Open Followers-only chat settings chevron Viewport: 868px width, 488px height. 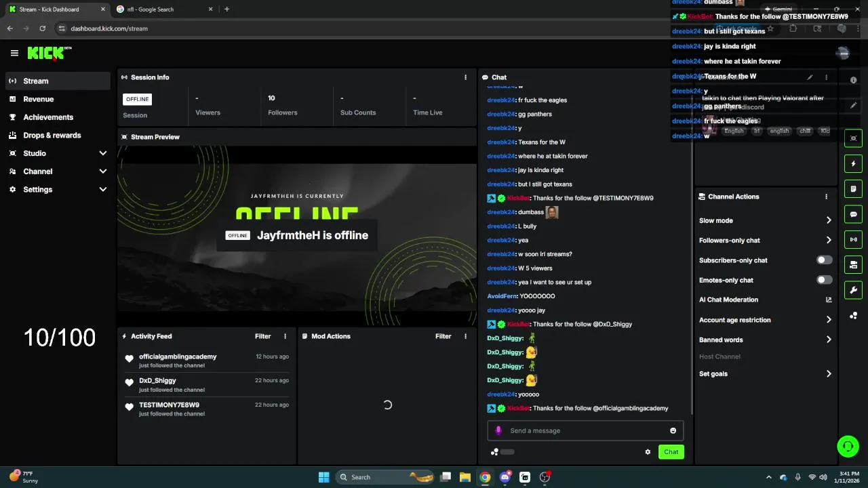(x=829, y=240)
